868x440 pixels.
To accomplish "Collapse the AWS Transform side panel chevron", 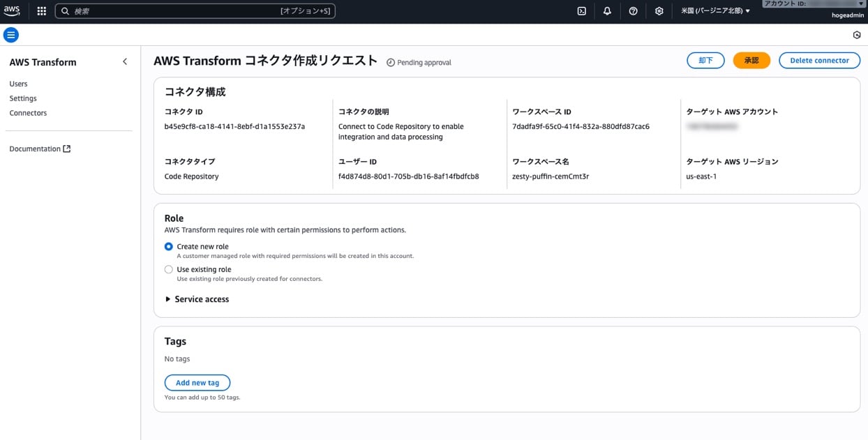I will point(125,62).
